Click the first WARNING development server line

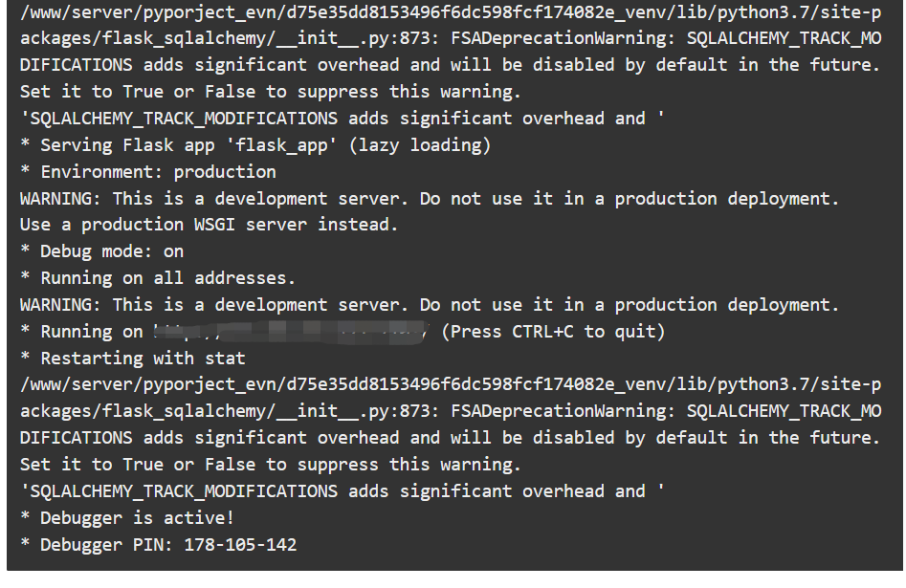430,199
